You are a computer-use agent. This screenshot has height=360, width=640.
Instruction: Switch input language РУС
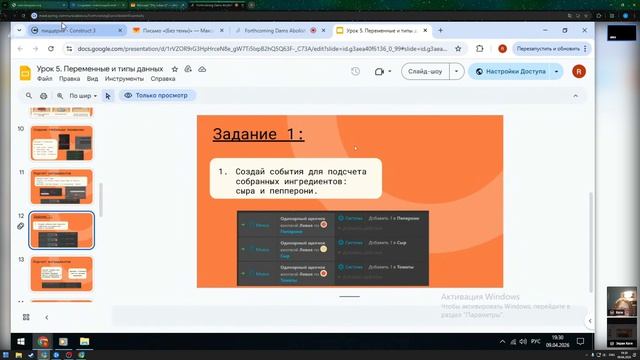536,341
